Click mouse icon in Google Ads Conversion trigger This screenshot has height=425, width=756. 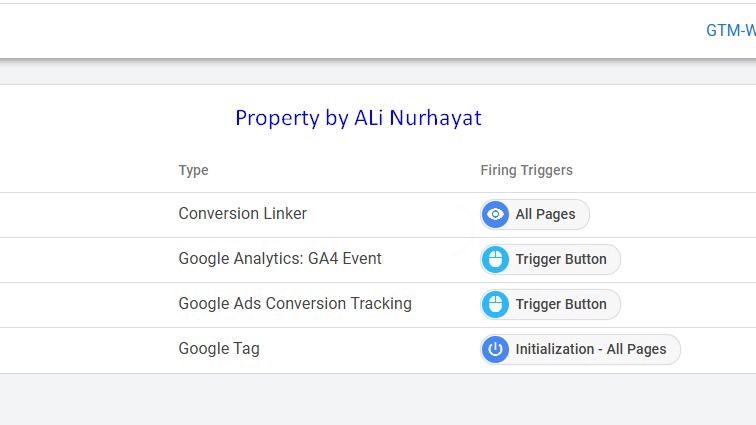pyautogui.click(x=496, y=305)
